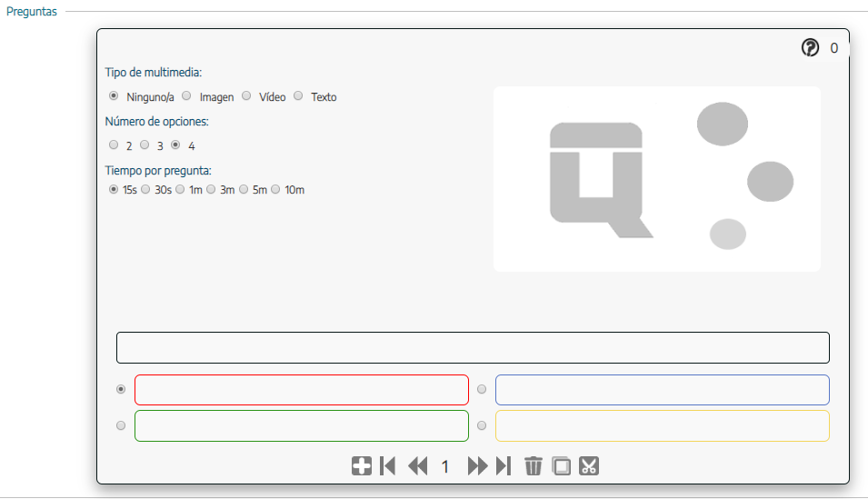Copy question with the duplicate icon

(562, 466)
